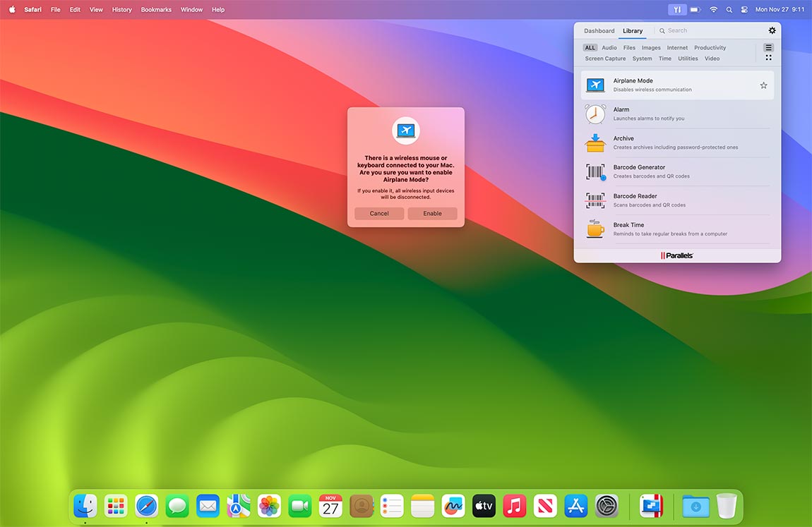This screenshot has height=527, width=812.
Task: Filter tools by Screen Capture category
Action: 605,59
